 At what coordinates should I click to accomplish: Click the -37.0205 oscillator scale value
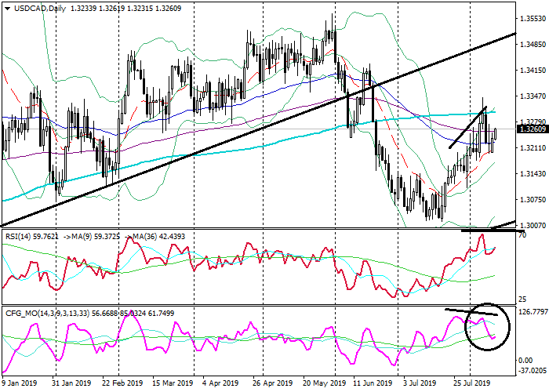click(x=533, y=370)
